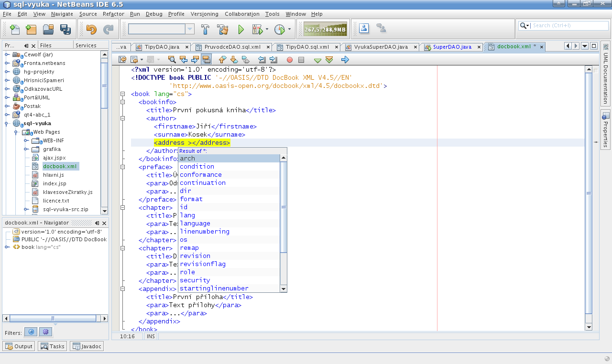Click the Previous Bookmark editor icon
The width and height of the screenshot is (612, 364).
tap(222, 60)
